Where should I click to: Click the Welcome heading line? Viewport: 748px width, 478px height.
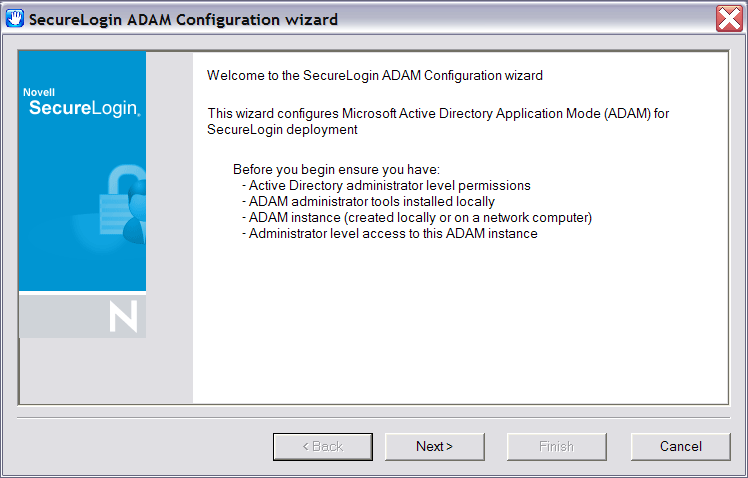[375, 75]
